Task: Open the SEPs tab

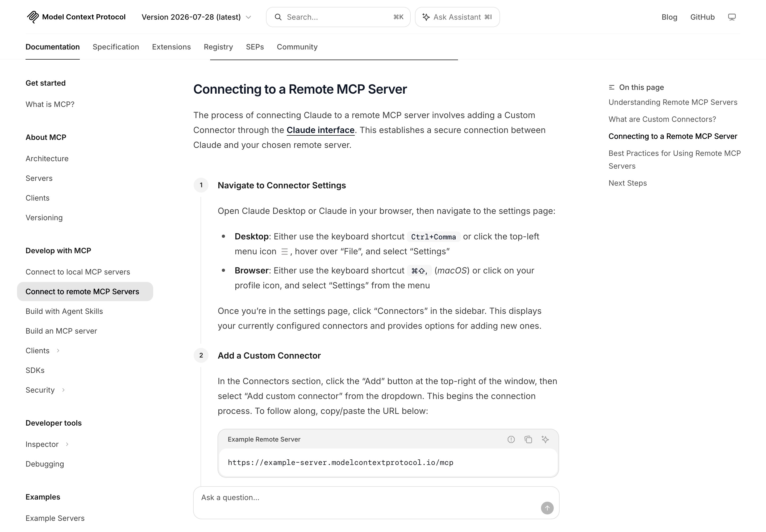Action: tap(255, 47)
